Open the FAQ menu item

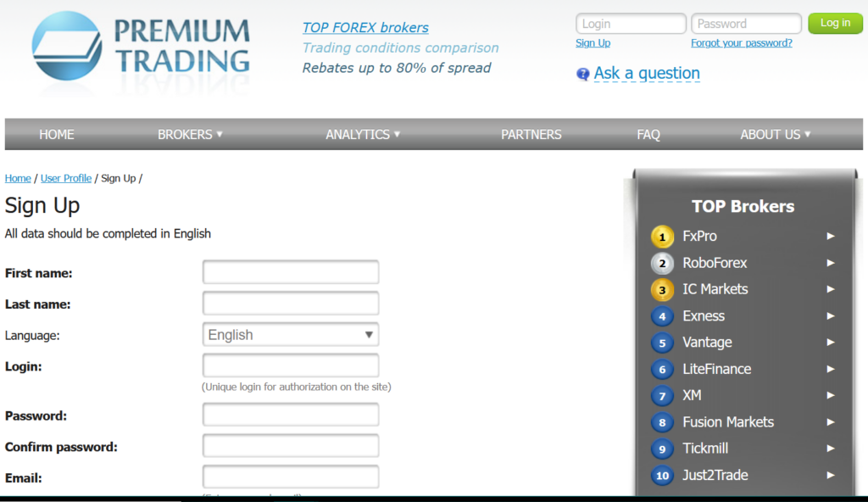(x=648, y=135)
